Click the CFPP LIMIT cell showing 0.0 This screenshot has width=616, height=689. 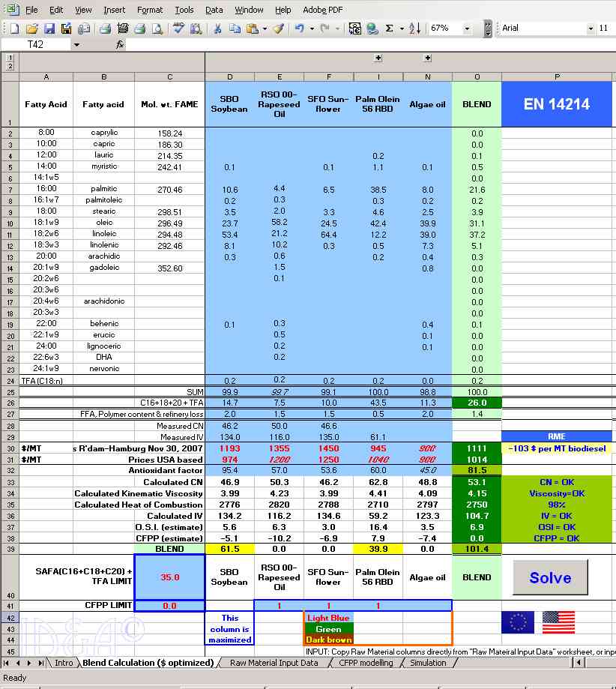pyautogui.click(x=169, y=606)
